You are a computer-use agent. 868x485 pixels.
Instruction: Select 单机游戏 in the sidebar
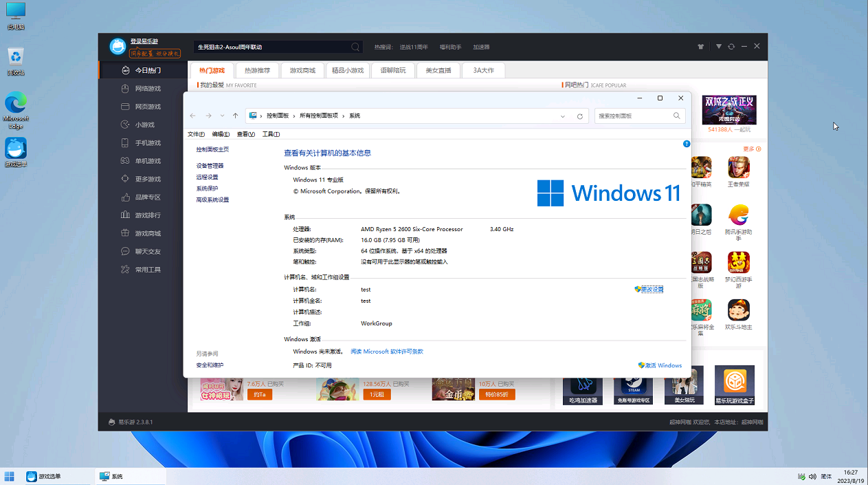pos(147,161)
